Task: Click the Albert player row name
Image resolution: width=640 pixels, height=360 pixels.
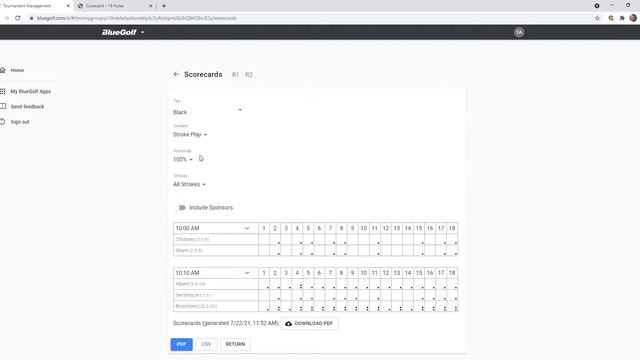Action: pyautogui.click(x=191, y=284)
